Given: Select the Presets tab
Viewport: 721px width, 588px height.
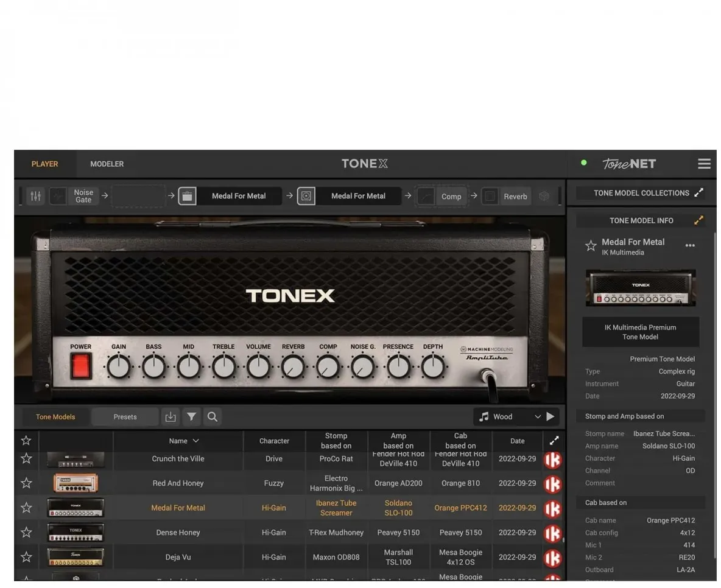Looking at the screenshot, I should pyautogui.click(x=125, y=417).
